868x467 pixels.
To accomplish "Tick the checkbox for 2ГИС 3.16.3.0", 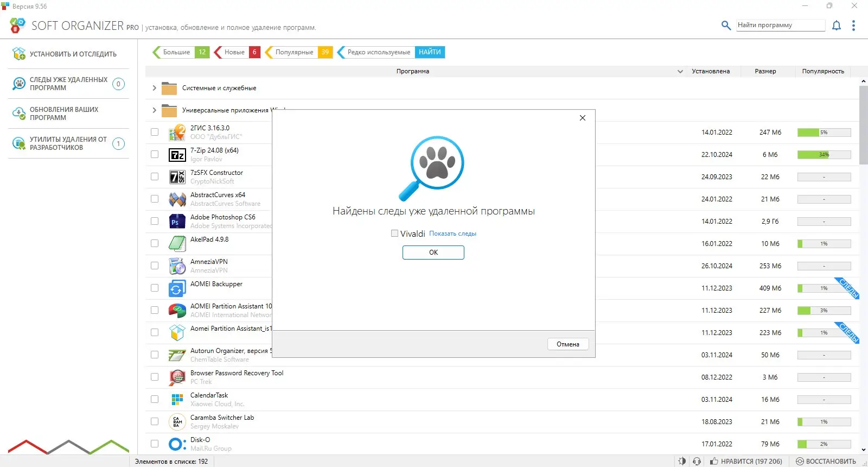I will [155, 132].
